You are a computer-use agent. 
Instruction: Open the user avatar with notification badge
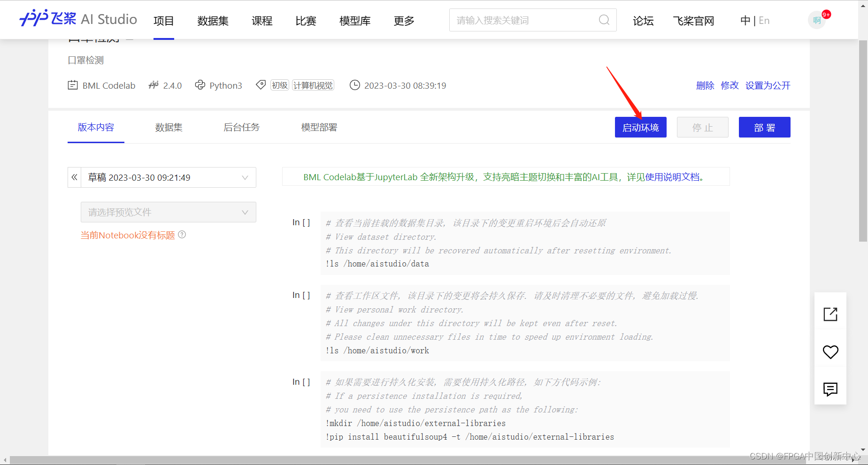(817, 20)
